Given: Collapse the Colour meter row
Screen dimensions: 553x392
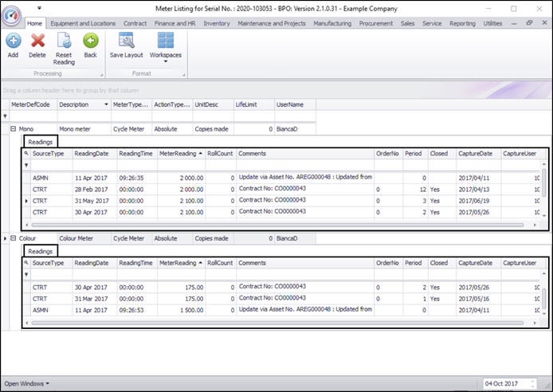Looking at the screenshot, I should (13, 237).
